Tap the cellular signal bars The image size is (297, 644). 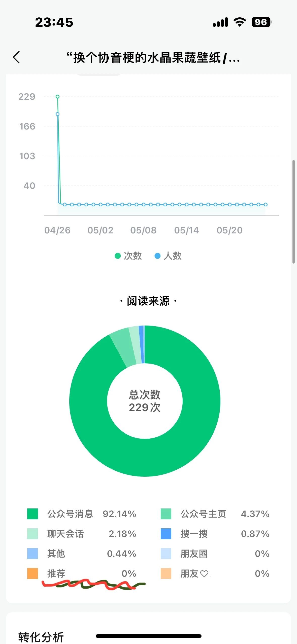(x=220, y=22)
